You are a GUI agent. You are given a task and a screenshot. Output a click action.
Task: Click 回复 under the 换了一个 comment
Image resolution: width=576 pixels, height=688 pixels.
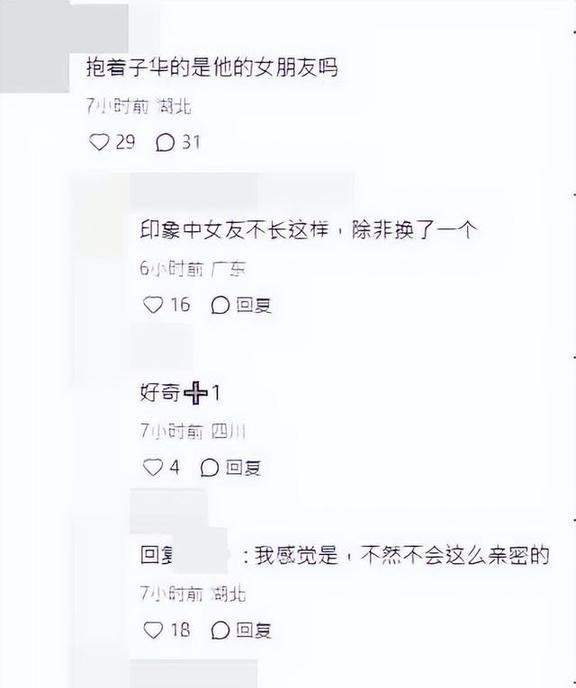point(254,305)
